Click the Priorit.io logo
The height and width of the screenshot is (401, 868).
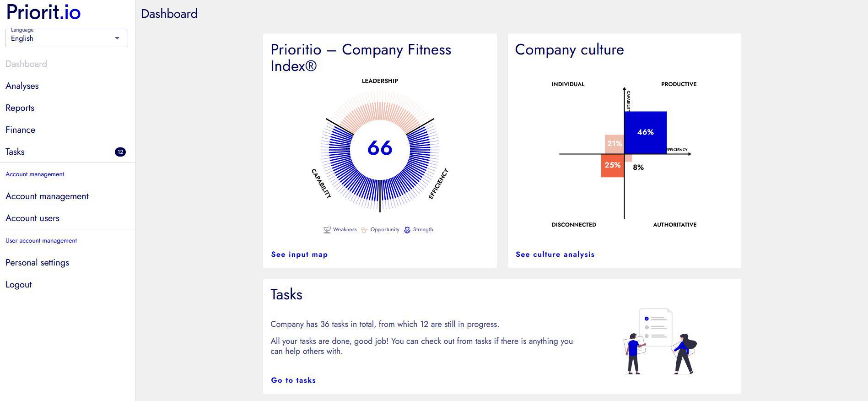(43, 12)
